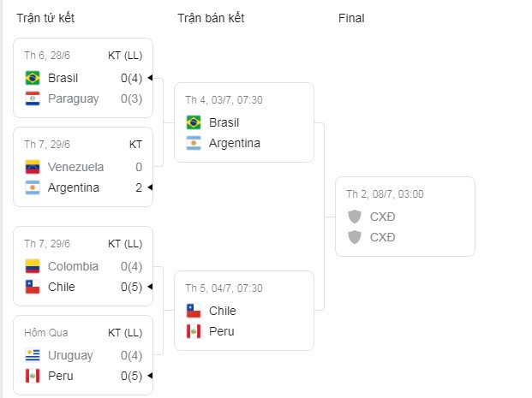This screenshot has width=532, height=398.
Task: Click the Argentina flag in semi-final
Action: 194,143
